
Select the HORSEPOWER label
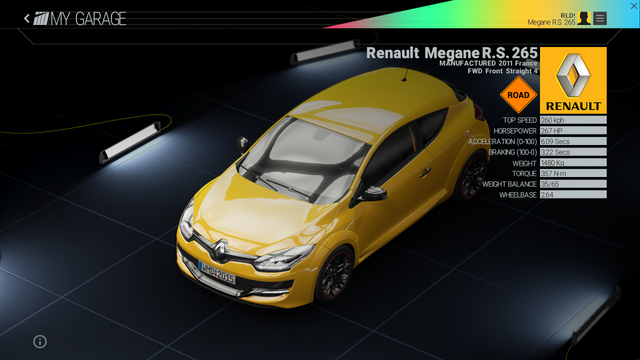pos(515,131)
